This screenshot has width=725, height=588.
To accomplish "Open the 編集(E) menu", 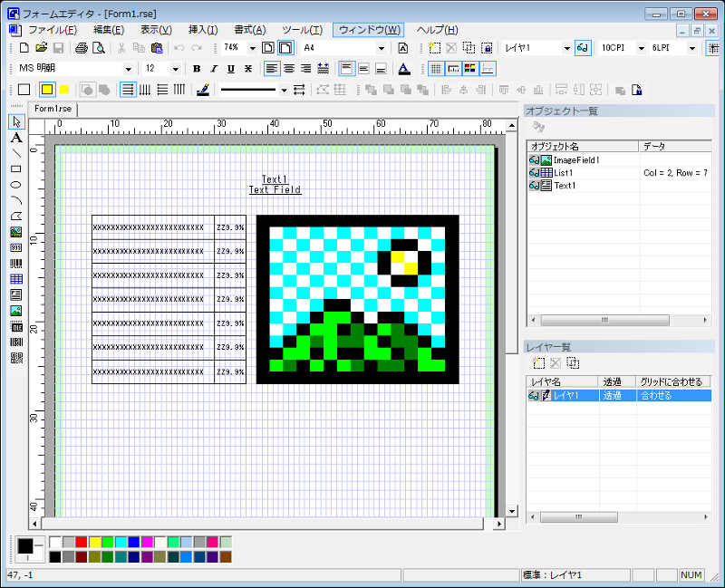I will tap(109, 30).
